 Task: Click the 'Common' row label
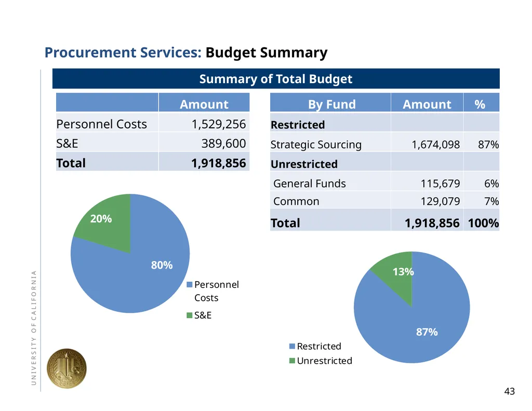click(296, 201)
